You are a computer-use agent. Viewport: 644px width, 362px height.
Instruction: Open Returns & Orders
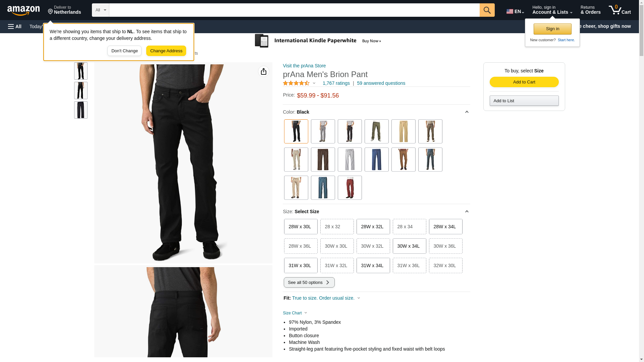click(x=591, y=10)
